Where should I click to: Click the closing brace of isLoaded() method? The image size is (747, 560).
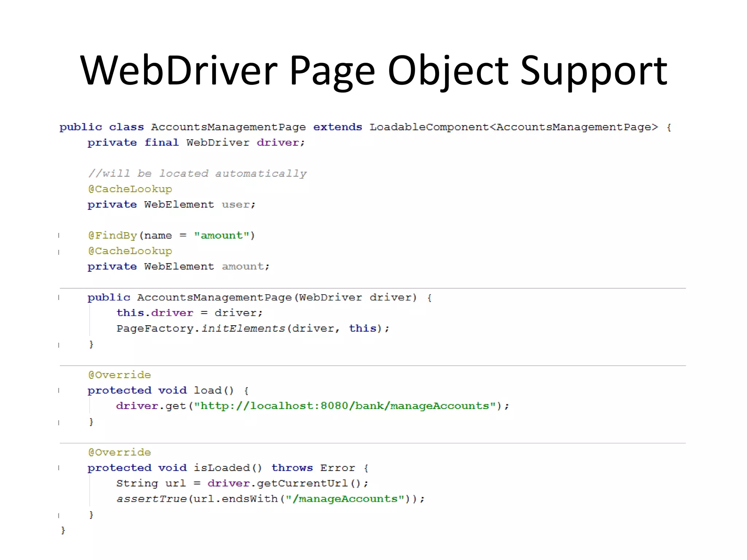tap(91, 515)
